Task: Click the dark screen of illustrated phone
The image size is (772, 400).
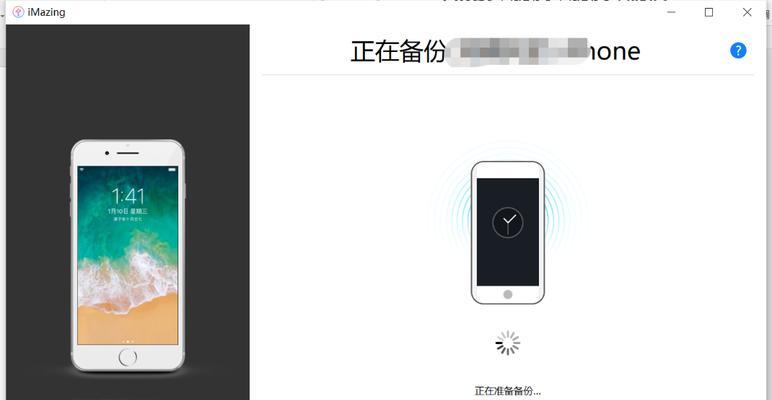Action: [x=508, y=232]
